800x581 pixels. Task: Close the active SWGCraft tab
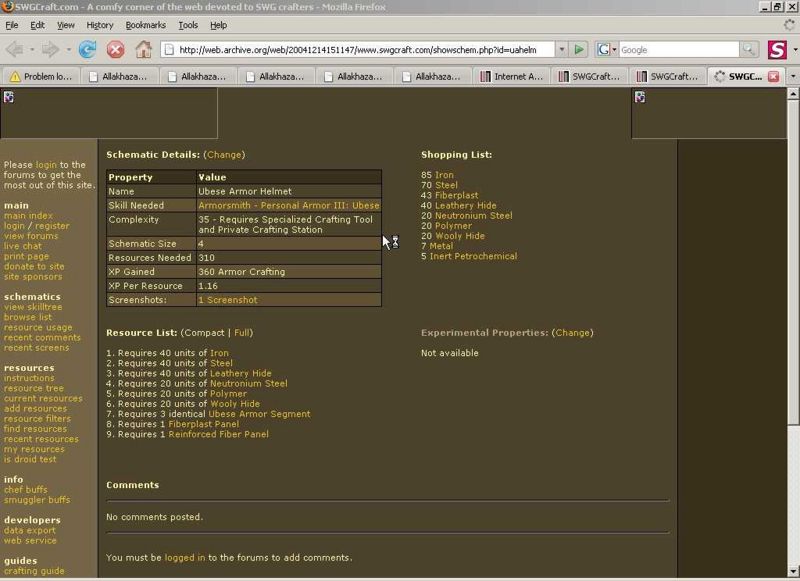click(x=772, y=76)
